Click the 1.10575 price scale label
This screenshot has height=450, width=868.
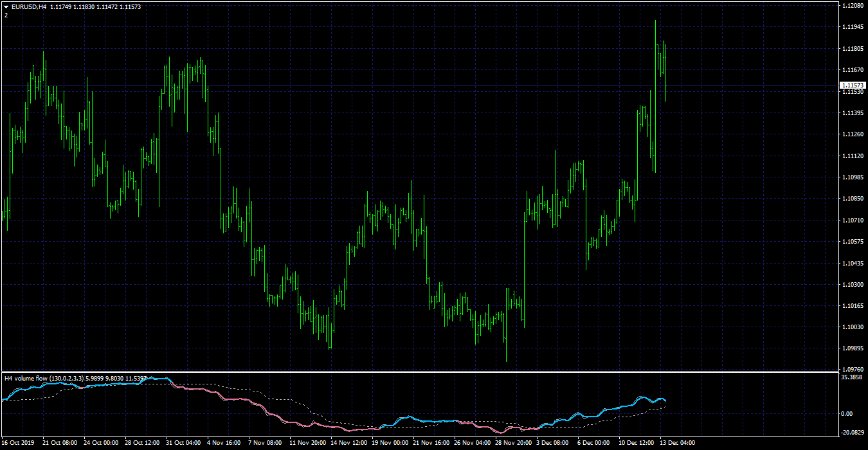pyautogui.click(x=852, y=241)
